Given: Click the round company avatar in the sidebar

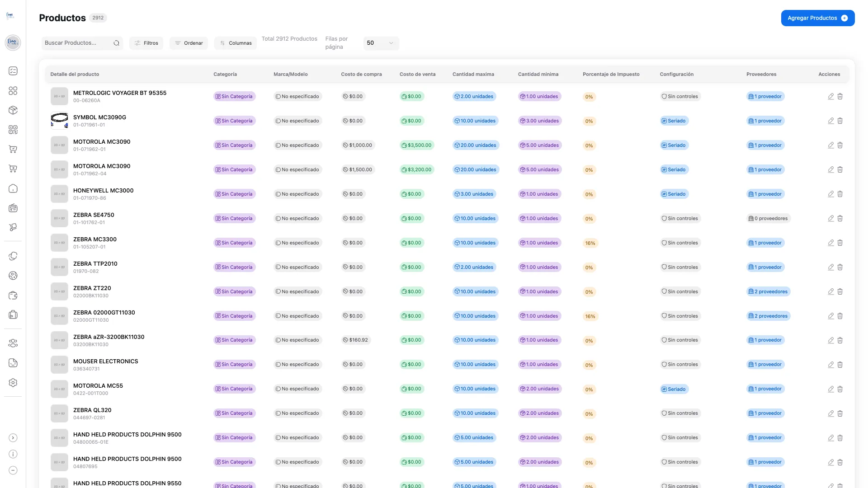Looking at the screenshot, I should pos(13,42).
